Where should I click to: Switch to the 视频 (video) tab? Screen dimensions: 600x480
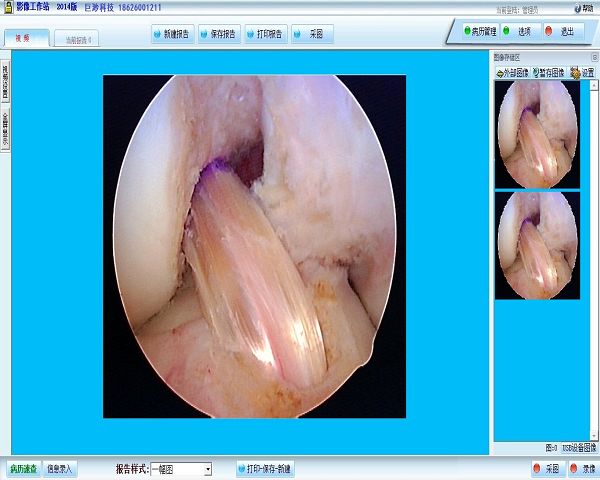(22, 38)
